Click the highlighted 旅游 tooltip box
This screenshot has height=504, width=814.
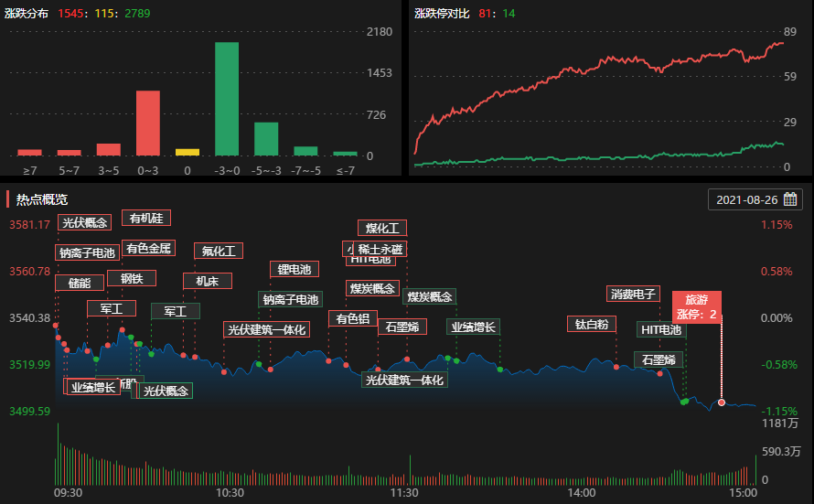[697, 306]
